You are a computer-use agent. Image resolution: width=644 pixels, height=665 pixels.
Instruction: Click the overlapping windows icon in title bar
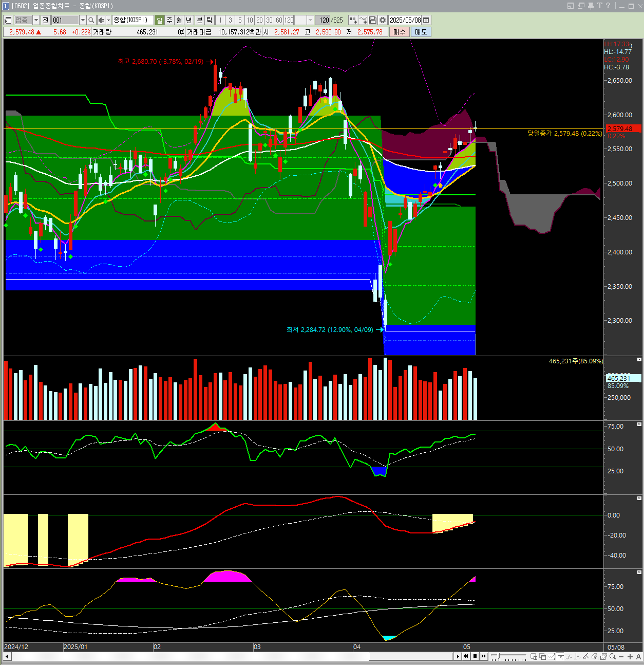pyautogui.click(x=581, y=6)
